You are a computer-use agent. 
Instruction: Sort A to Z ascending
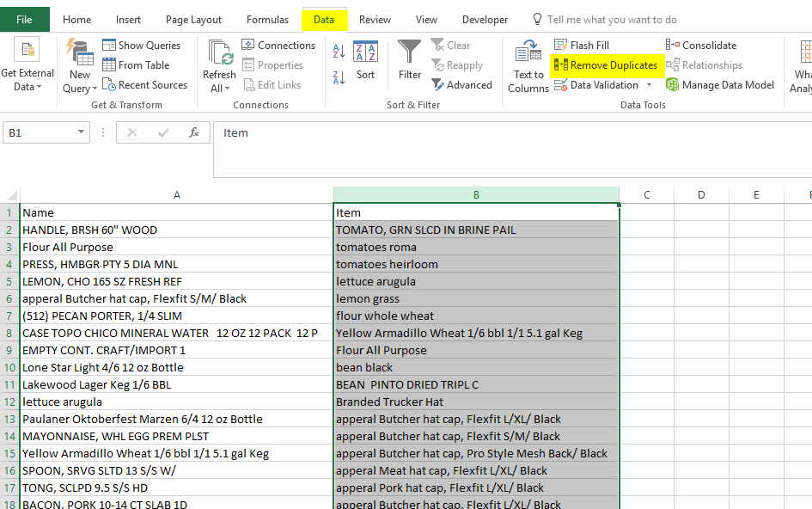point(339,51)
